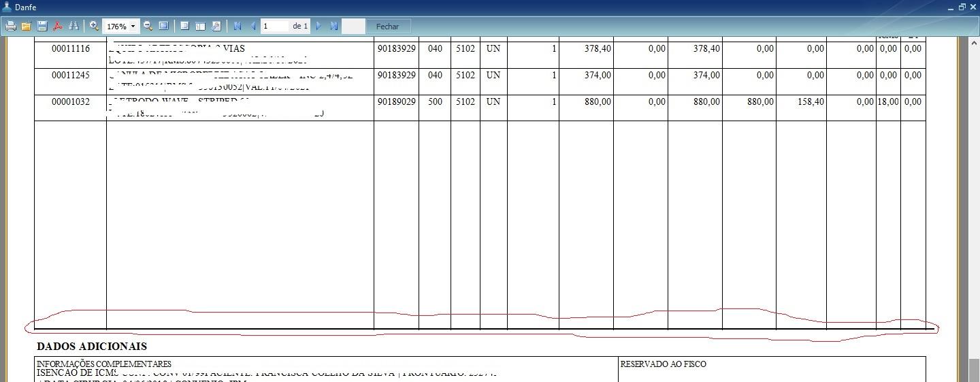Click the DADOS ADICIONAIS heading
Viewport: 980px width, 382px height.
(92, 347)
